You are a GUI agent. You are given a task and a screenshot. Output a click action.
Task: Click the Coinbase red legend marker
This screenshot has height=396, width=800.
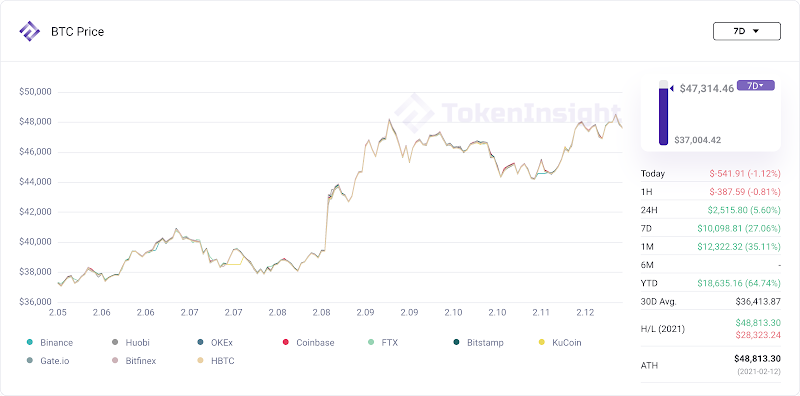(286, 342)
